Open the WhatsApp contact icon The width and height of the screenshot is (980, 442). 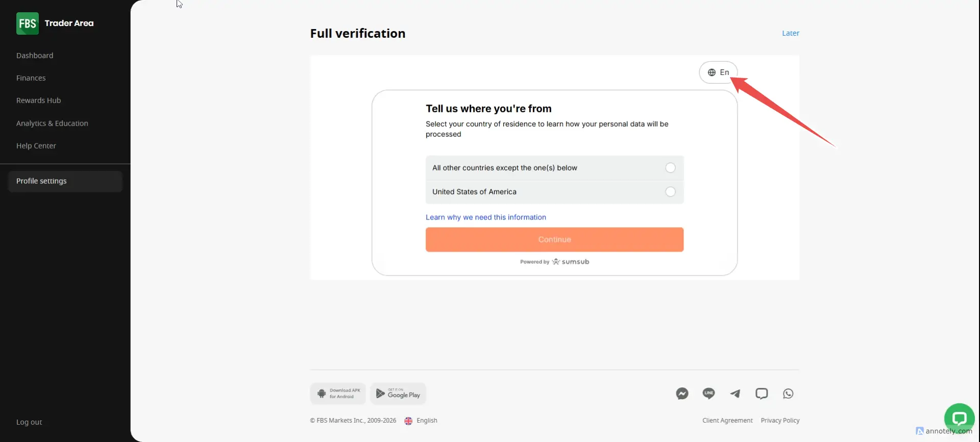click(x=788, y=394)
